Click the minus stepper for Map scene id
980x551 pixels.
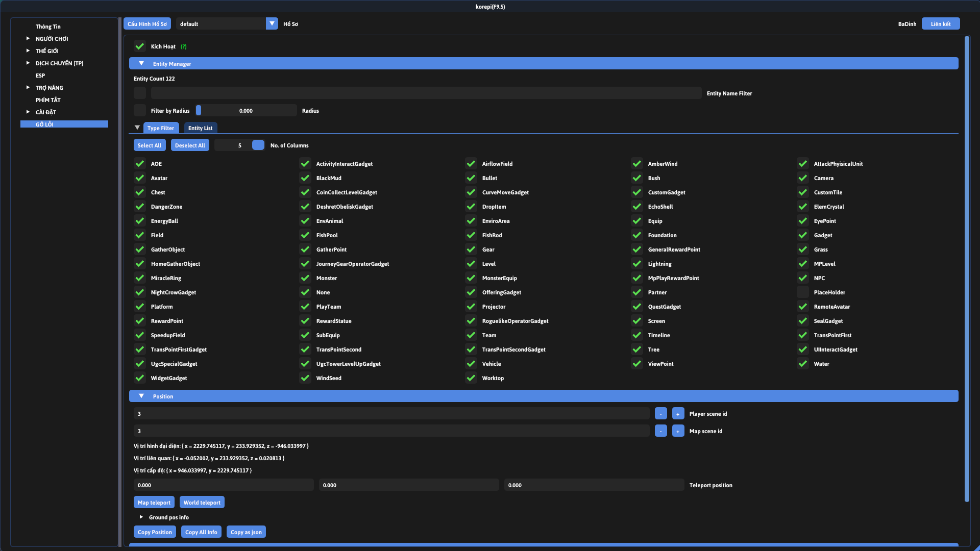point(660,431)
